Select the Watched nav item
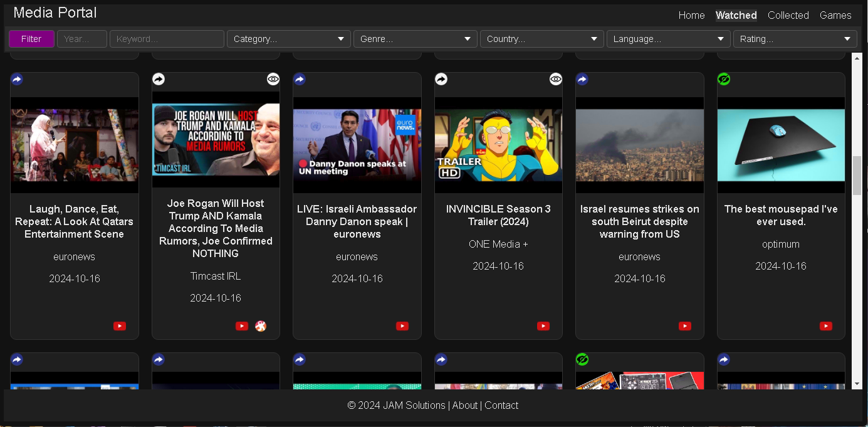 click(736, 15)
